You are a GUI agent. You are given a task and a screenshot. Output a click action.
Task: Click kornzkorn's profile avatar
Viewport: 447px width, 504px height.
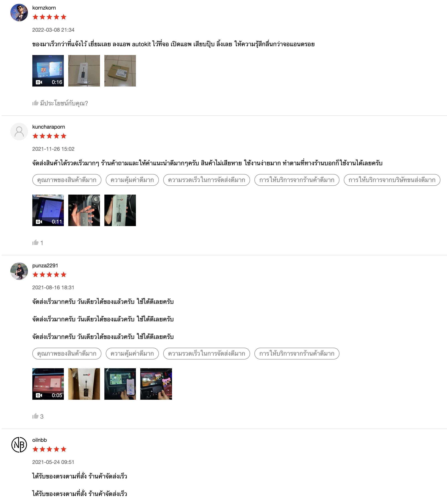point(19,13)
